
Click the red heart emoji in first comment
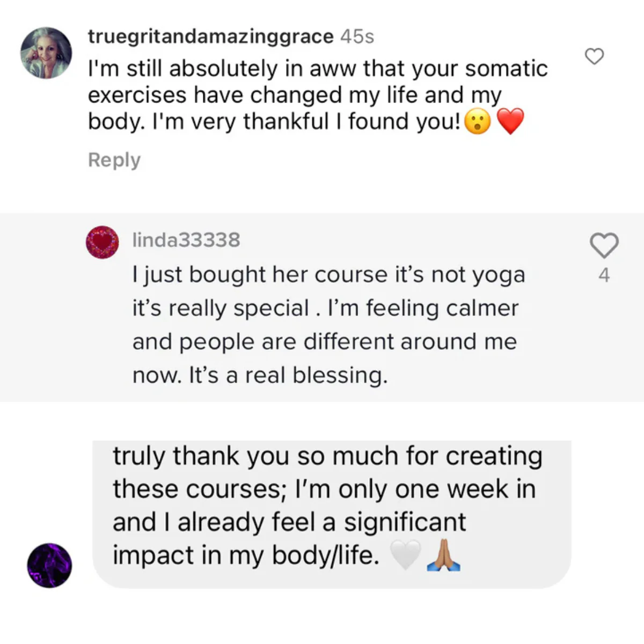click(510, 122)
